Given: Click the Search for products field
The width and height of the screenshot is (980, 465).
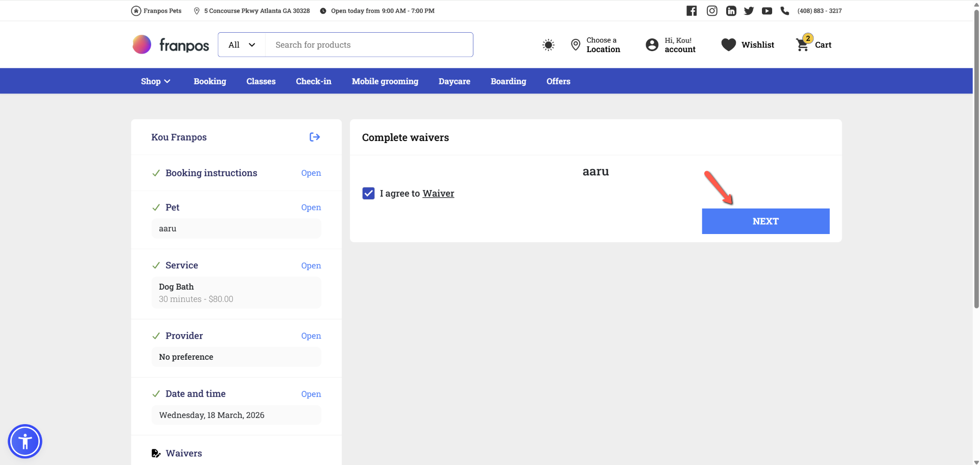Looking at the screenshot, I should click(369, 45).
